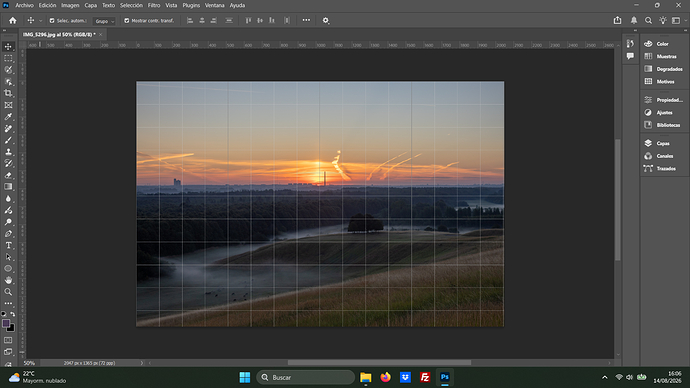
Task: Select the Crop tool
Action: pyautogui.click(x=8, y=93)
